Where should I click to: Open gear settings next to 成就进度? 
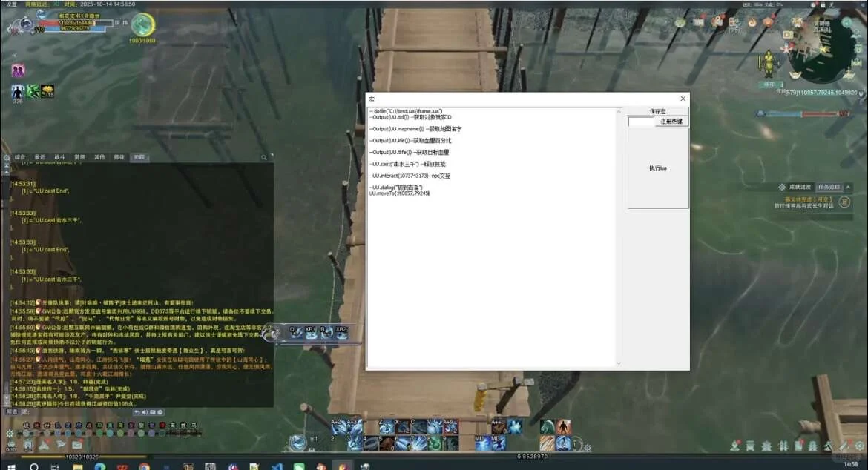point(782,187)
